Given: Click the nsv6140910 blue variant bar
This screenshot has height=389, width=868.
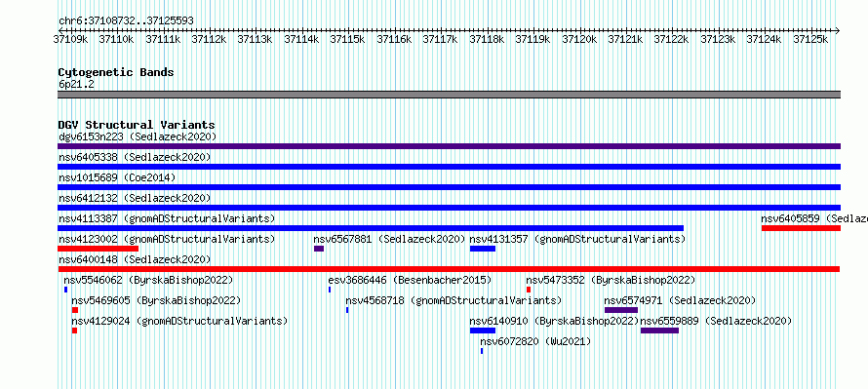Looking at the screenshot, I should click(x=483, y=331).
